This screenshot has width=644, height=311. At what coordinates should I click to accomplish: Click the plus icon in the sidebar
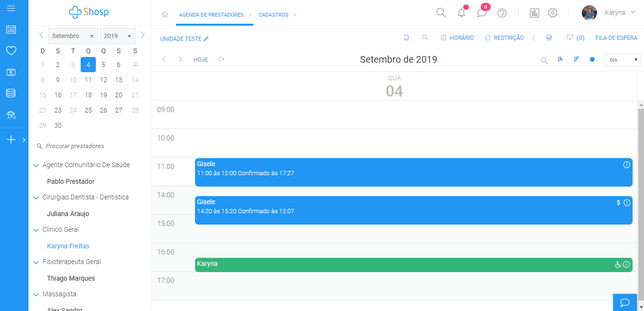pos(11,140)
